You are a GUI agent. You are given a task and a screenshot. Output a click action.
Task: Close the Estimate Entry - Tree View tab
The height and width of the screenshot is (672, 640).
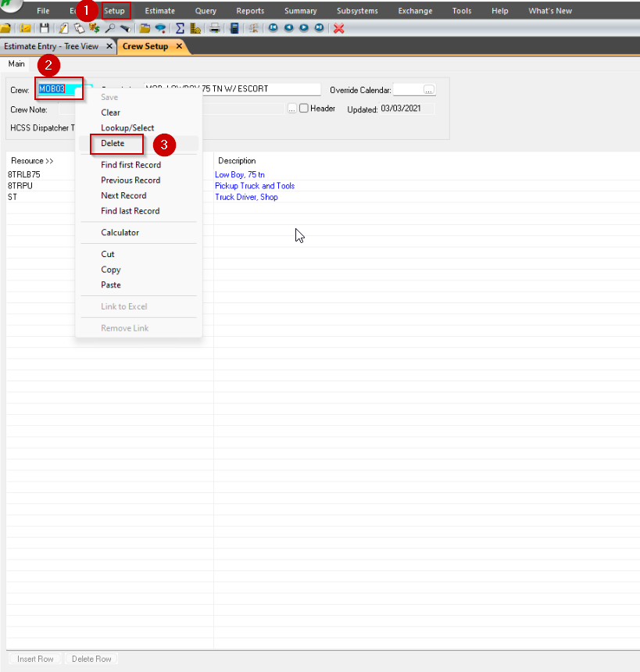pos(109,46)
